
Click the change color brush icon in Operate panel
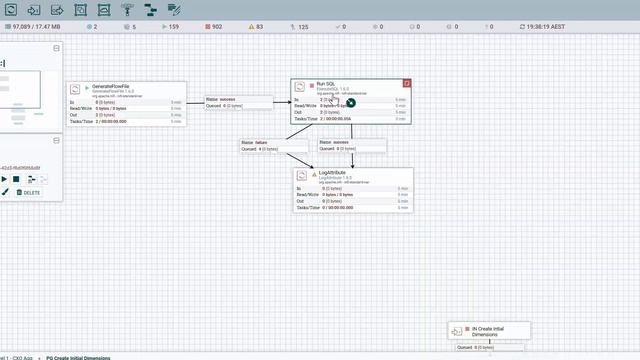click(x=5, y=192)
